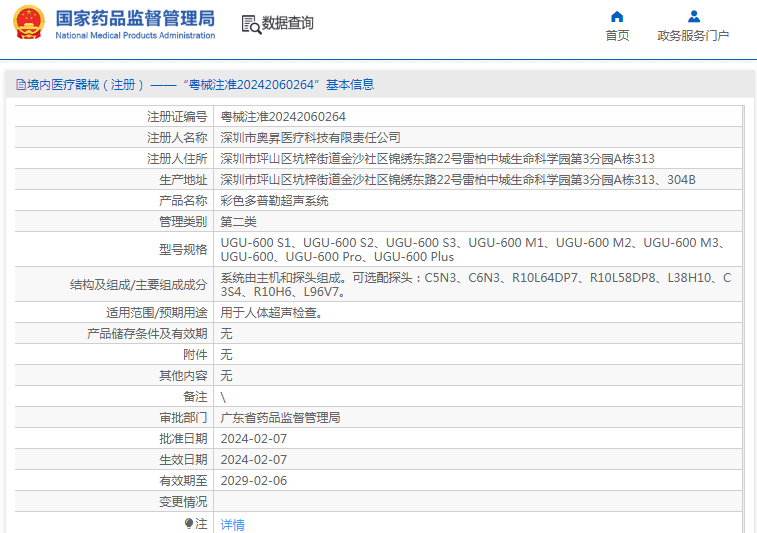
Task: Click the national emblem logo
Action: click(x=29, y=23)
